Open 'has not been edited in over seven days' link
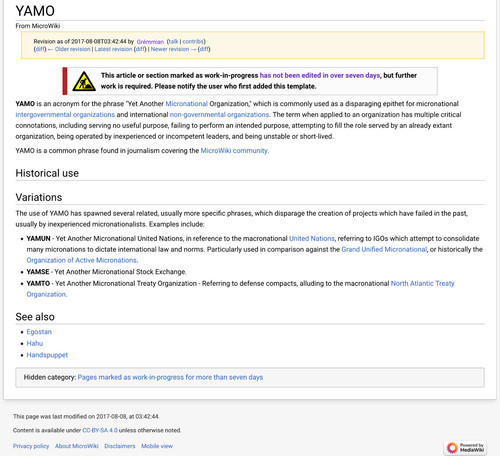 coord(320,75)
